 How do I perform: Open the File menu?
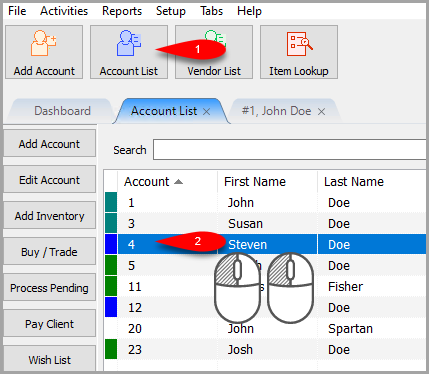[17, 11]
